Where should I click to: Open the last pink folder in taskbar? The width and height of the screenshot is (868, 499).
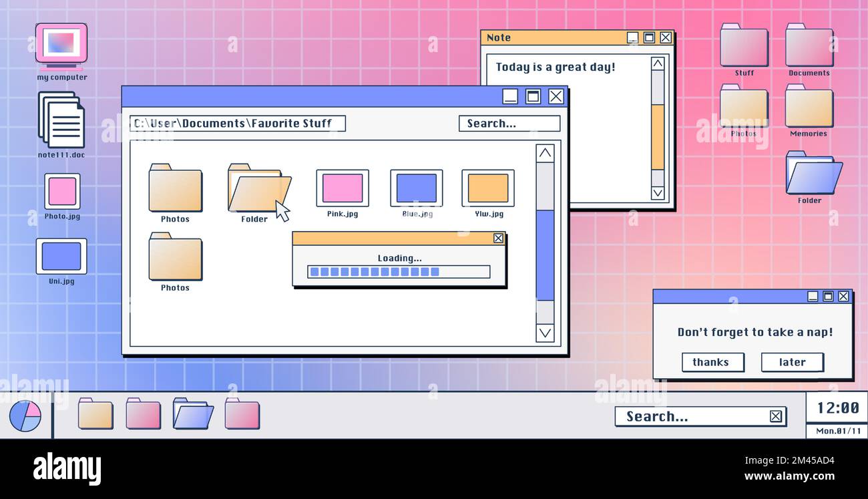242,413
